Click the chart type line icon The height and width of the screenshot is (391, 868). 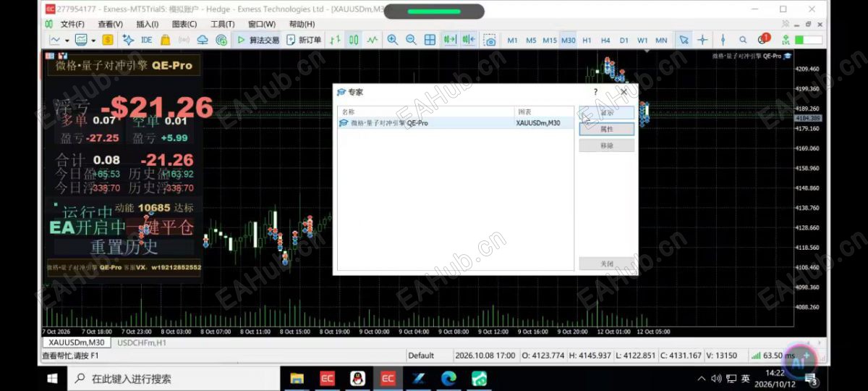coord(55,40)
